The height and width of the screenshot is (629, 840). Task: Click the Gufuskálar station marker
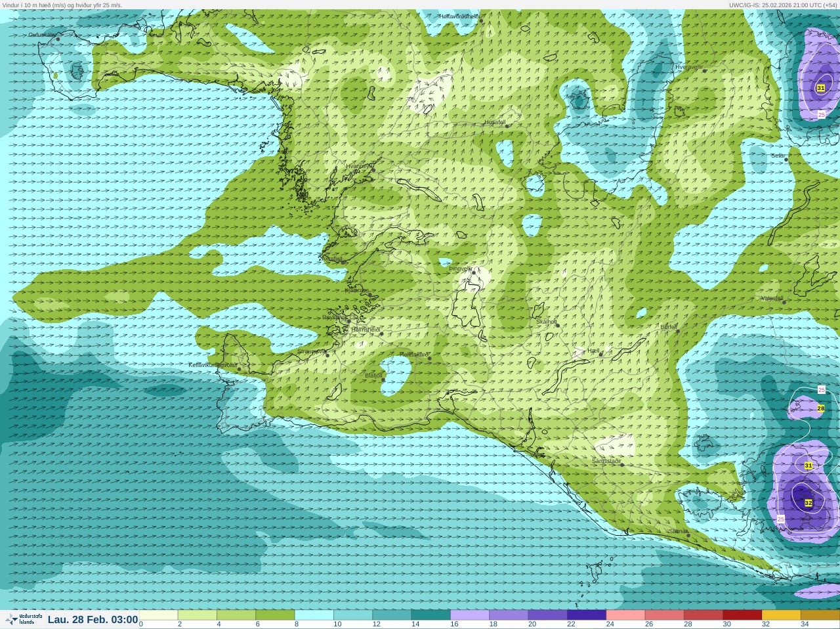(58, 39)
